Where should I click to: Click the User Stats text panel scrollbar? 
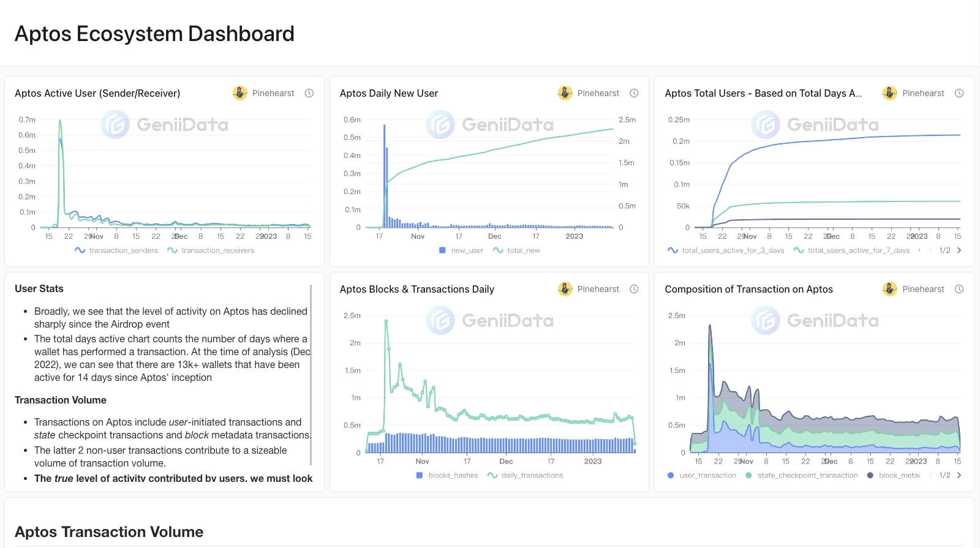311,375
